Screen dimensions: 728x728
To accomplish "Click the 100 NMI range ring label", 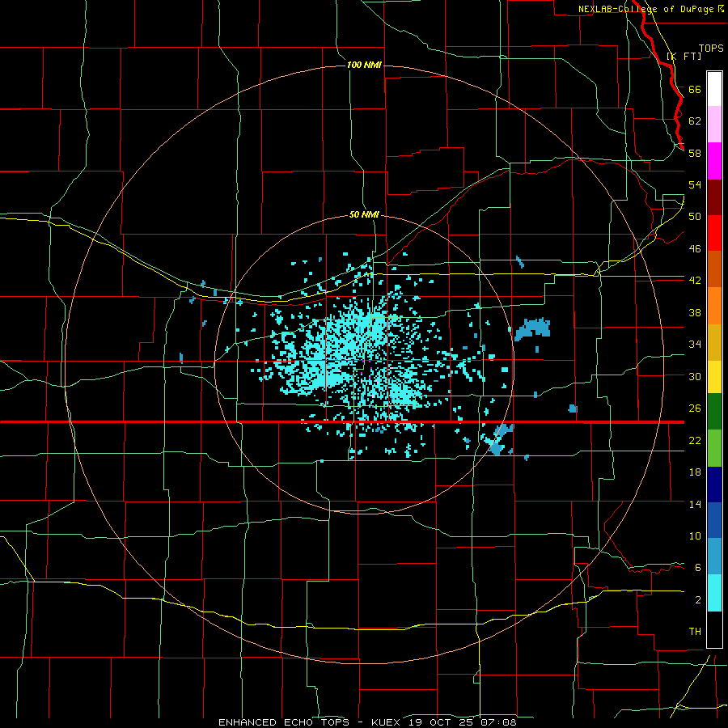I will pyautogui.click(x=364, y=65).
